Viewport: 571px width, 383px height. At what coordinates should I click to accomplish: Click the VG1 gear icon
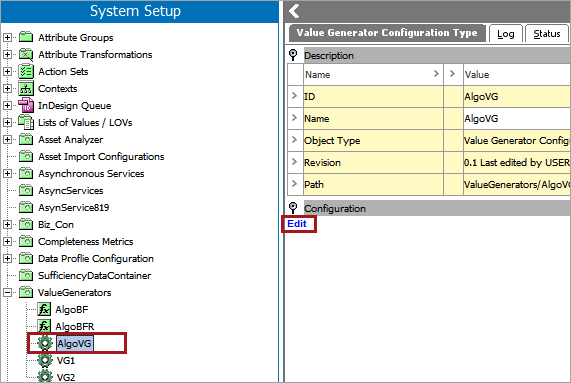point(45,360)
